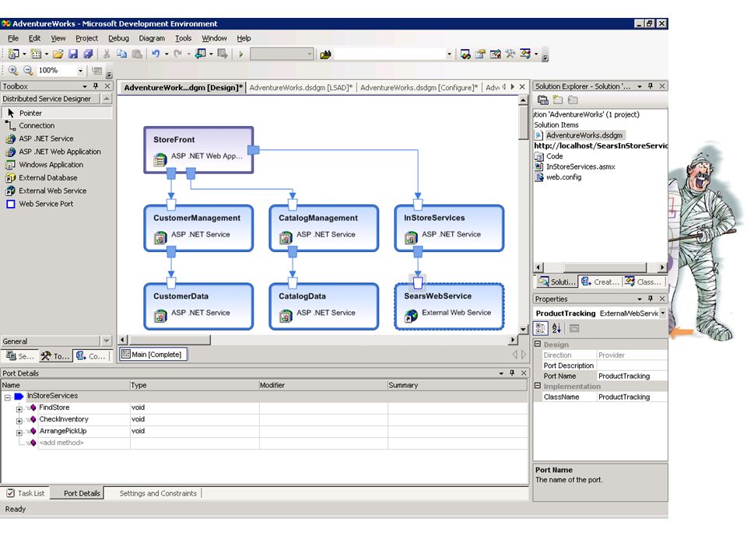Select the SearsWebService node on the diagram

[x=449, y=306]
